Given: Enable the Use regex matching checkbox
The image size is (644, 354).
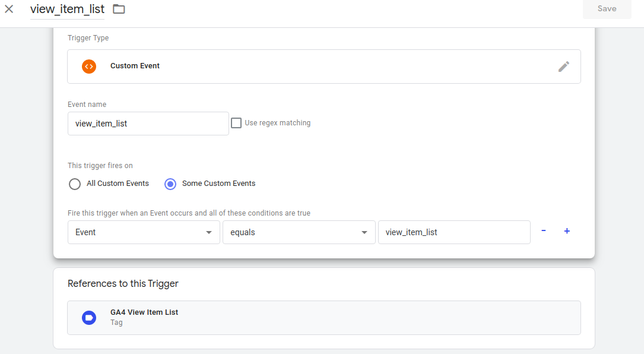Looking at the screenshot, I should click(x=236, y=123).
